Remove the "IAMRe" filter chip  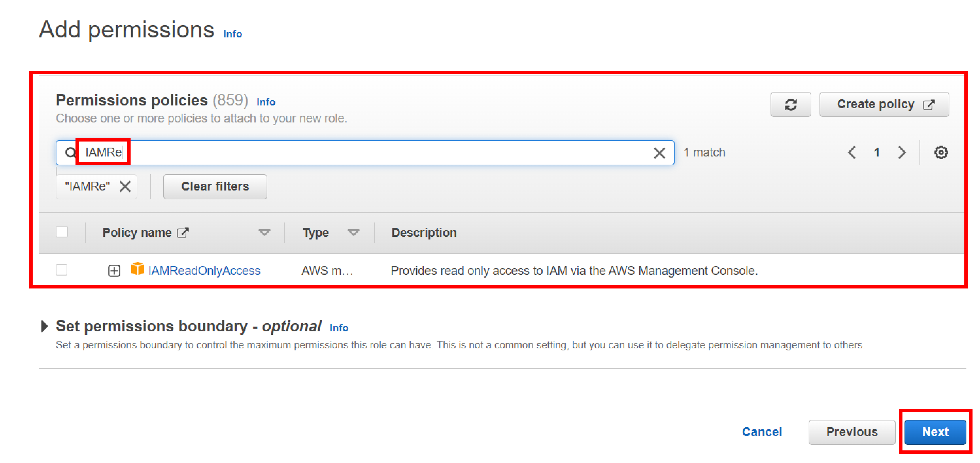click(125, 186)
